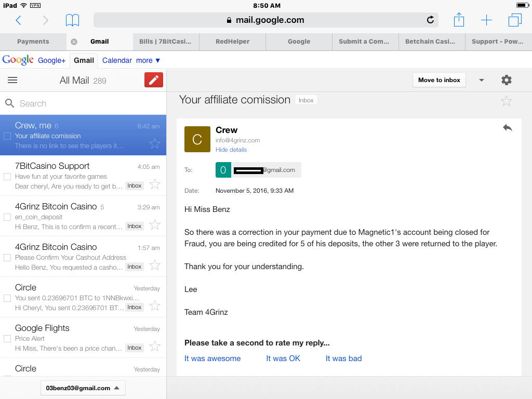
Task: Open Gmail settings gear
Action: click(x=506, y=80)
